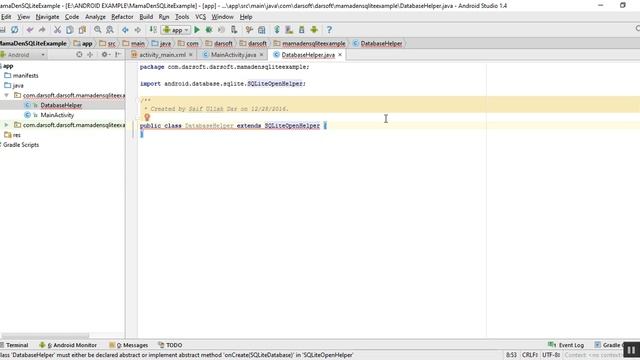640x360 pixels.
Task: Click the Collapse All icon in project panel
Action: pos(90,55)
